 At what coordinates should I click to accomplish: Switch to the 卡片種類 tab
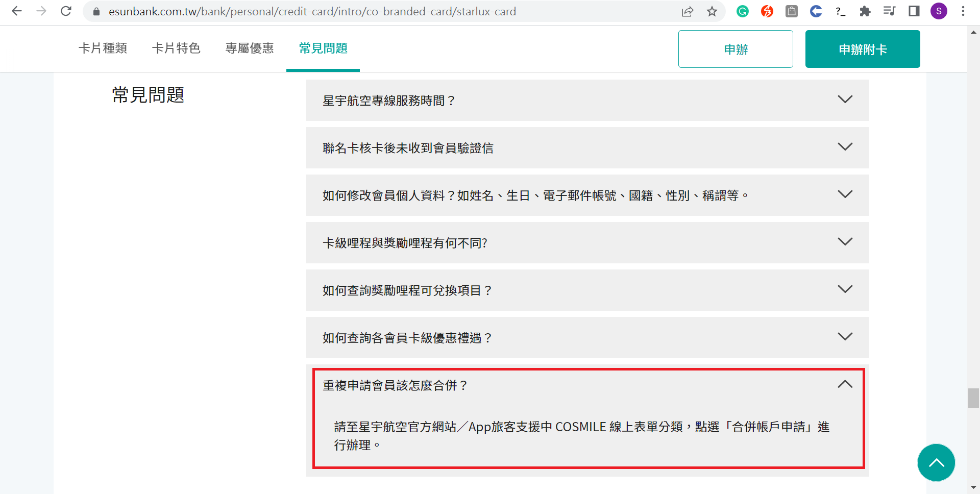pos(103,48)
